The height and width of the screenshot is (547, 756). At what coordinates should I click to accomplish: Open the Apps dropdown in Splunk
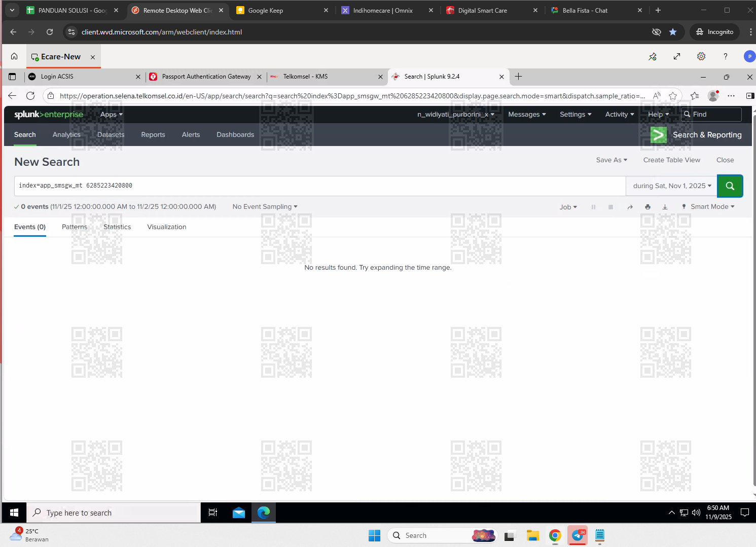[112, 115]
